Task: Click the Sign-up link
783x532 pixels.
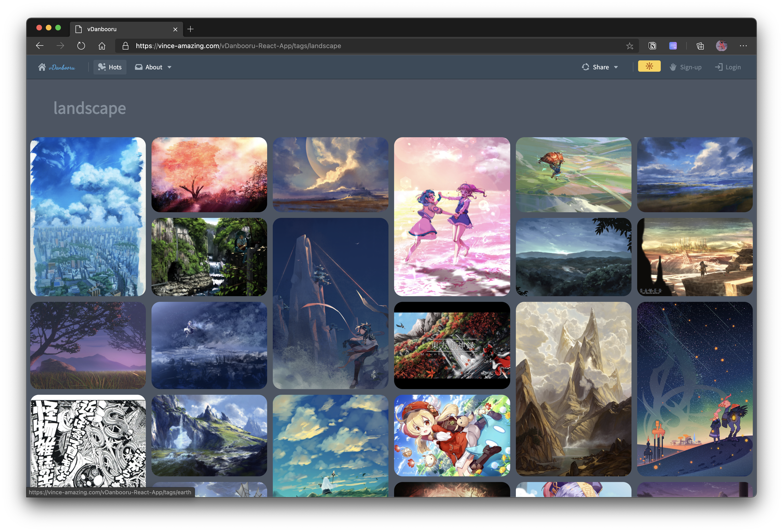Action: (686, 67)
